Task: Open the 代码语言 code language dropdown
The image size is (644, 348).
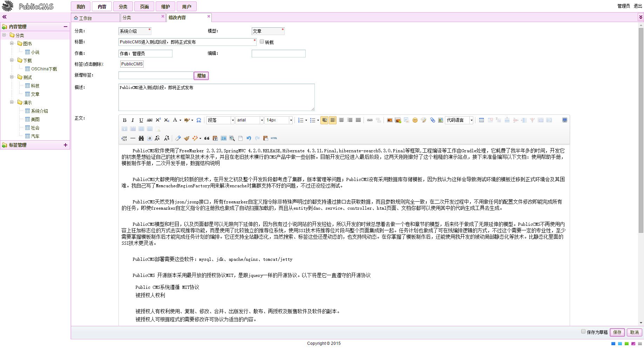Action: (x=459, y=120)
